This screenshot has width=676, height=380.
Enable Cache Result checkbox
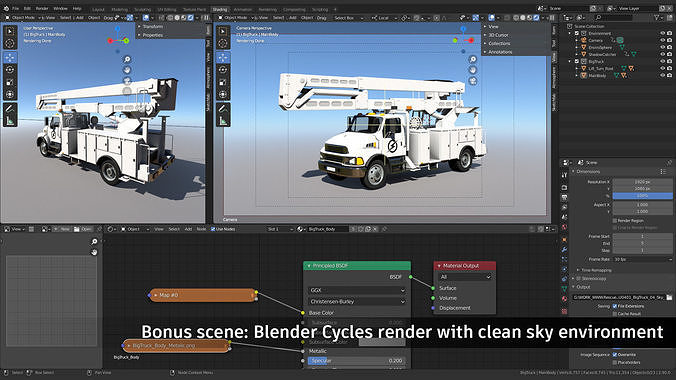615,314
